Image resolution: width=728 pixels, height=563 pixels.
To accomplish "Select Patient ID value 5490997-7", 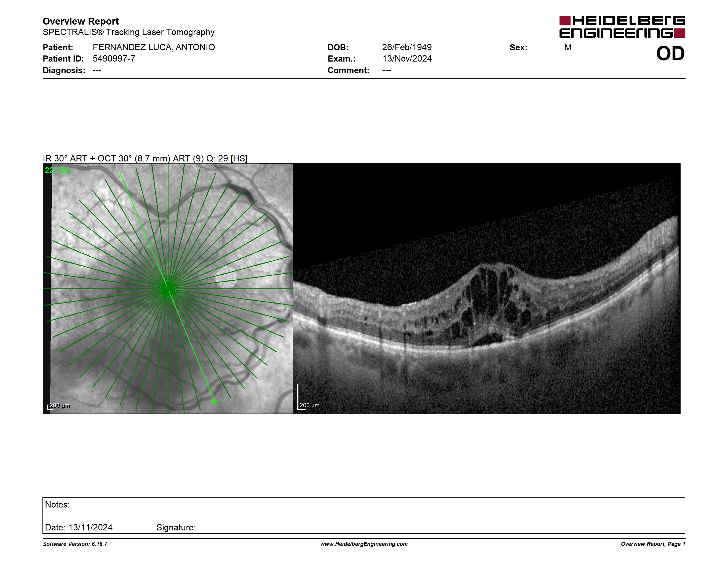I will pos(114,59).
